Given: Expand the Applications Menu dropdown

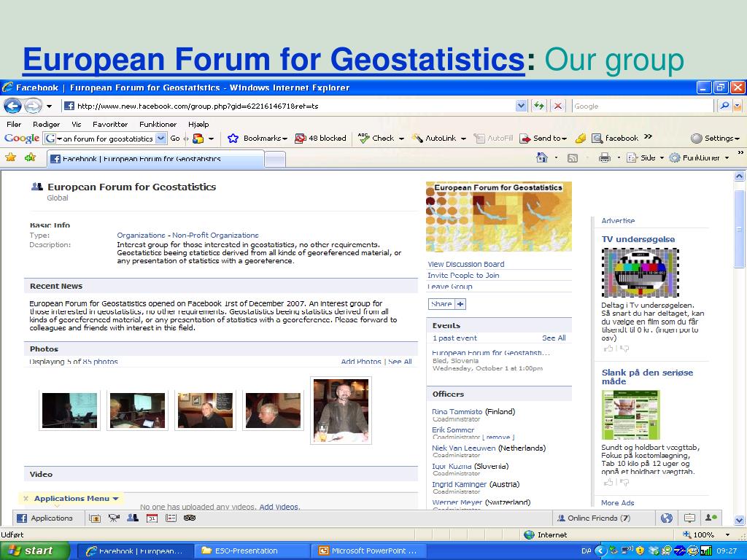Looking at the screenshot, I should coord(115,499).
